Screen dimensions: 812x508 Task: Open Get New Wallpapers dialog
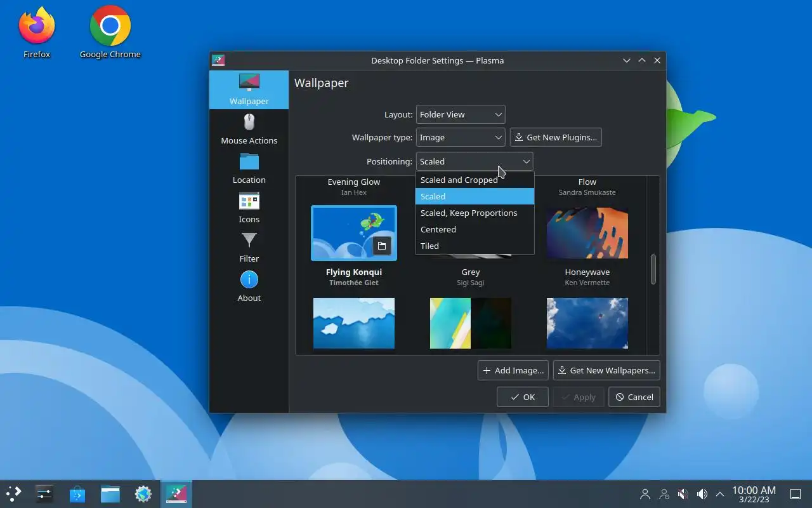click(x=606, y=370)
